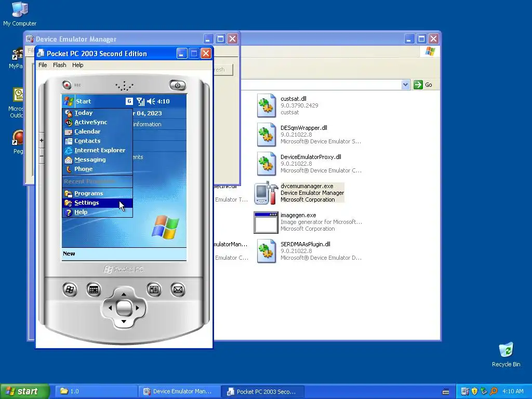The height and width of the screenshot is (399, 532).
Task: Click the Pocket PC clock showing 4:10
Action: (163, 101)
